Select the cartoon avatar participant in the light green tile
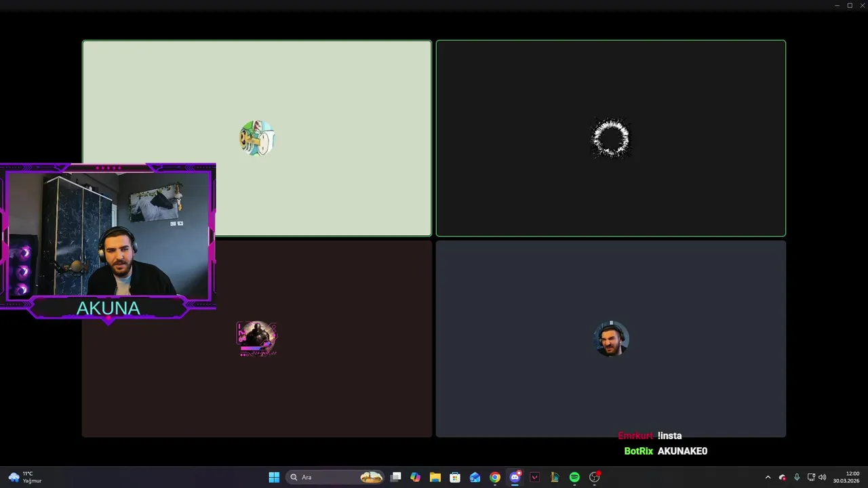This screenshot has height=488, width=868. point(256,138)
